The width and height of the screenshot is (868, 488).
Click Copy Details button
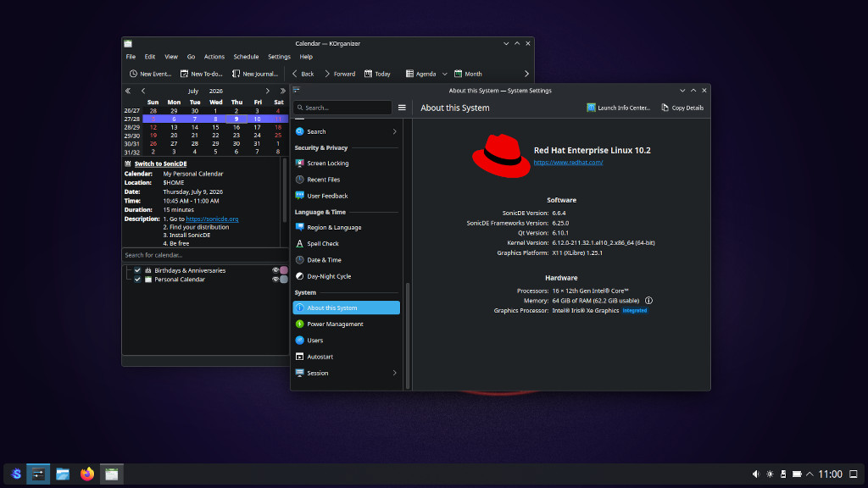point(682,108)
